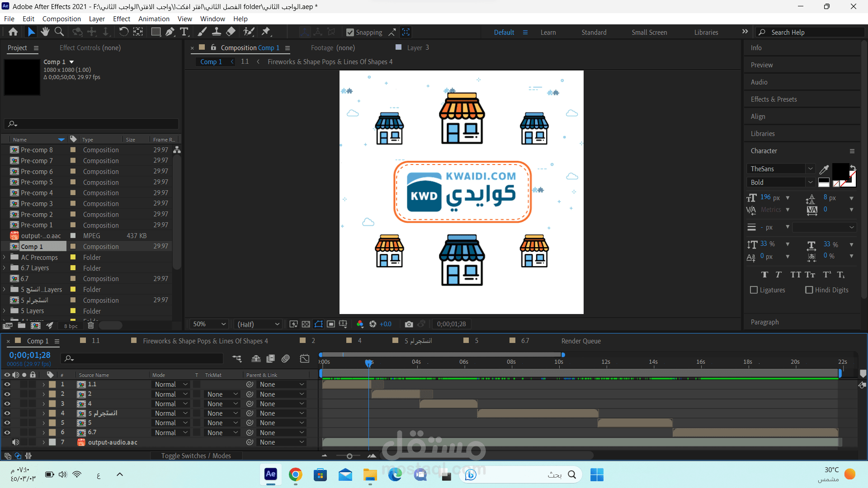Image resolution: width=868 pixels, height=488 pixels.
Task: Select the Zoom tool magnifier
Action: point(59,32)
